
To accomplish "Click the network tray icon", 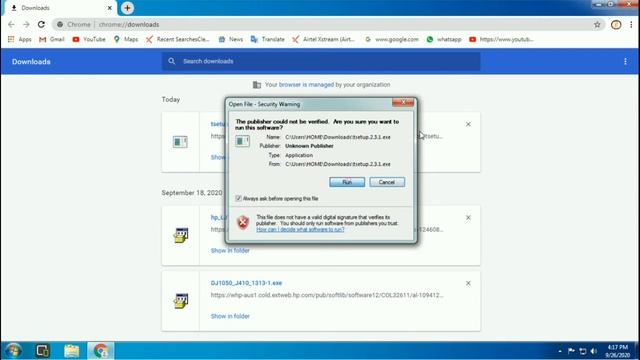I will point(582,351).
